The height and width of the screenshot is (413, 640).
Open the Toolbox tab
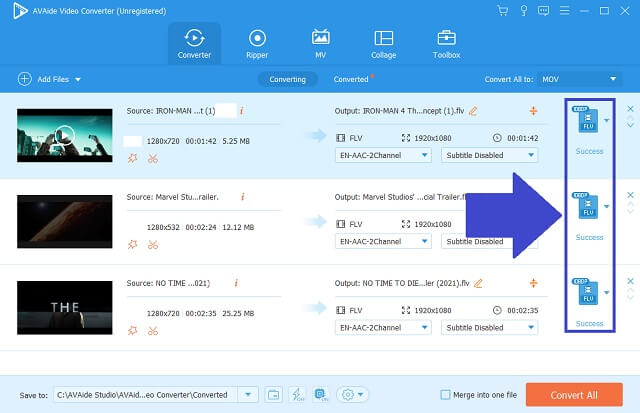click(x=446, y=44)
